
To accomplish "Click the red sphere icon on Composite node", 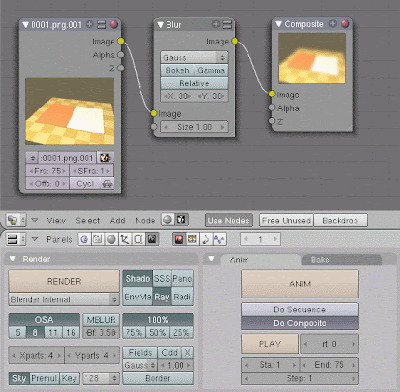I will 345,24.
